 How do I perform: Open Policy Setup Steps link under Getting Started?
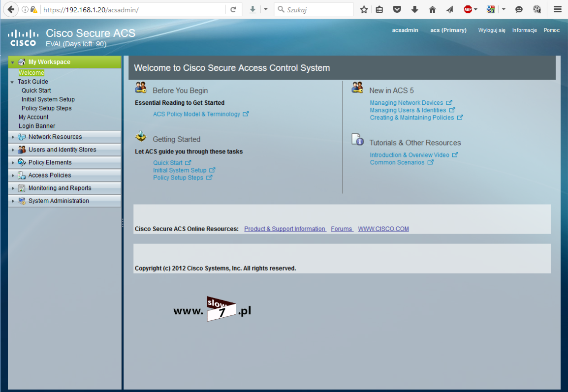tap(178, 178)
